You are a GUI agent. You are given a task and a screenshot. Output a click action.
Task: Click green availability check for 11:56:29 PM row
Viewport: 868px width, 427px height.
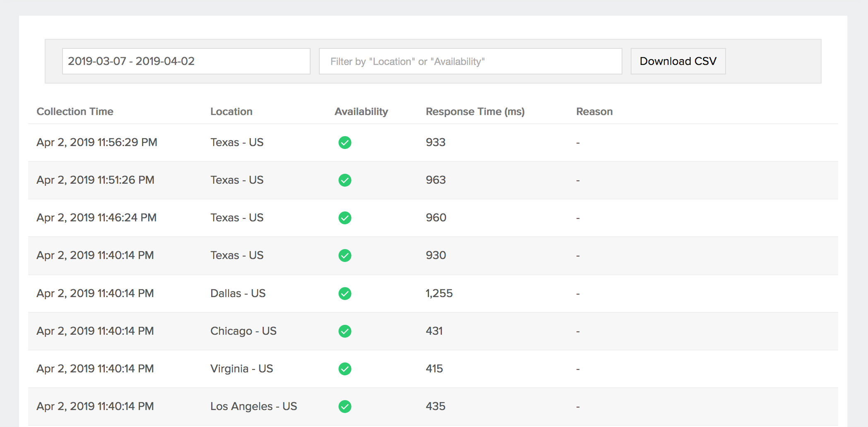click(x=345, y=142)
